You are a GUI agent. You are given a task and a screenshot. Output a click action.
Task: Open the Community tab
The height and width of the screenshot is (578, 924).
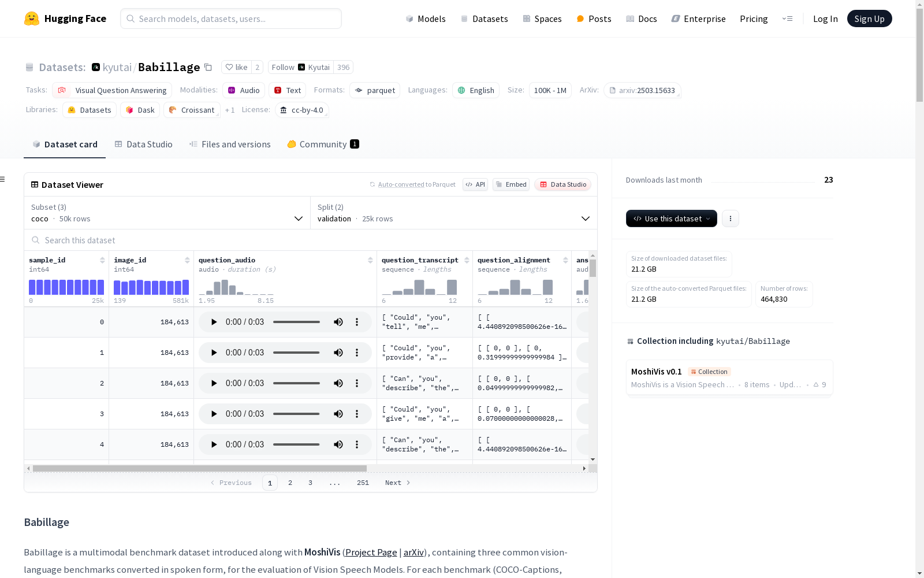click(323, 144)
